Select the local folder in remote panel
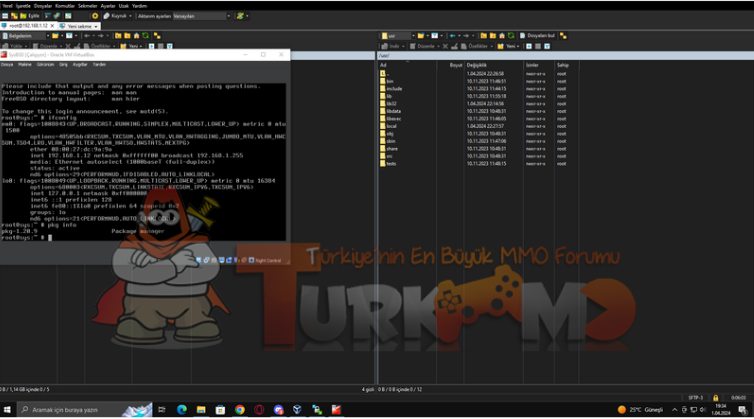Image resolution: width=754 pixels, height=419 pixels. coord(389,126)
